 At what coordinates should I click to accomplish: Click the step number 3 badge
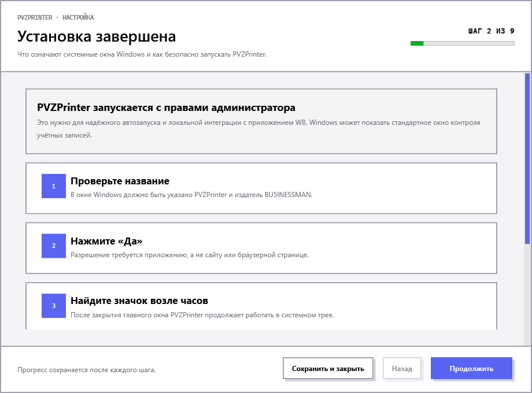[54, 306]
